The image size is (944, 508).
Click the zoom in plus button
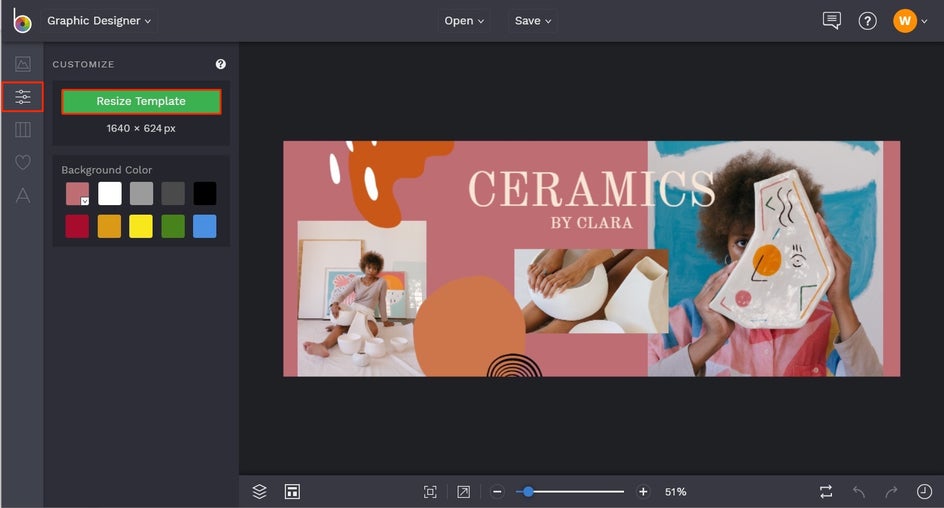[643, 491]
